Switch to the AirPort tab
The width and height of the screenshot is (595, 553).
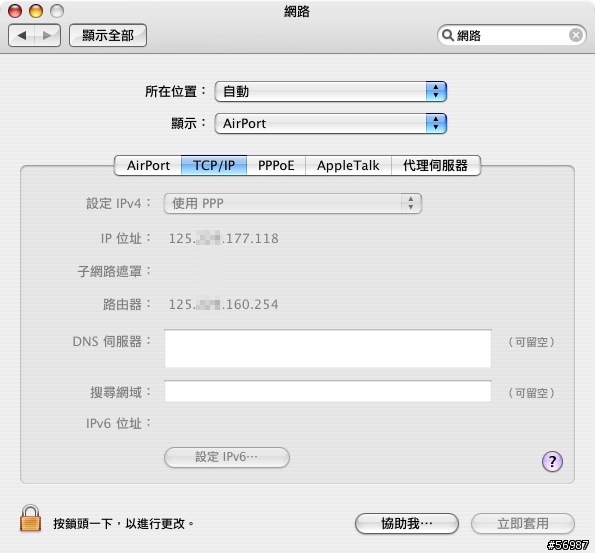(148, 165)
